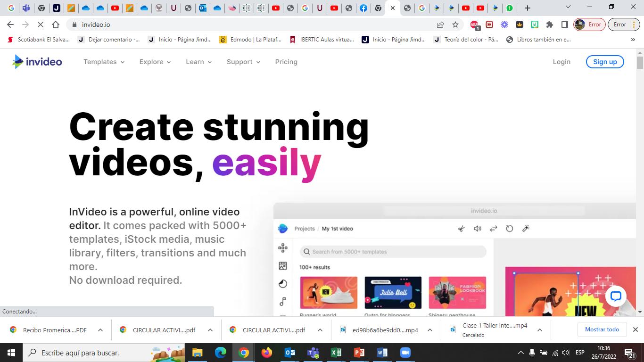View site information lock icon
Image resolution: width=644 pixels, height=362 pixels.
coord(74,25)
